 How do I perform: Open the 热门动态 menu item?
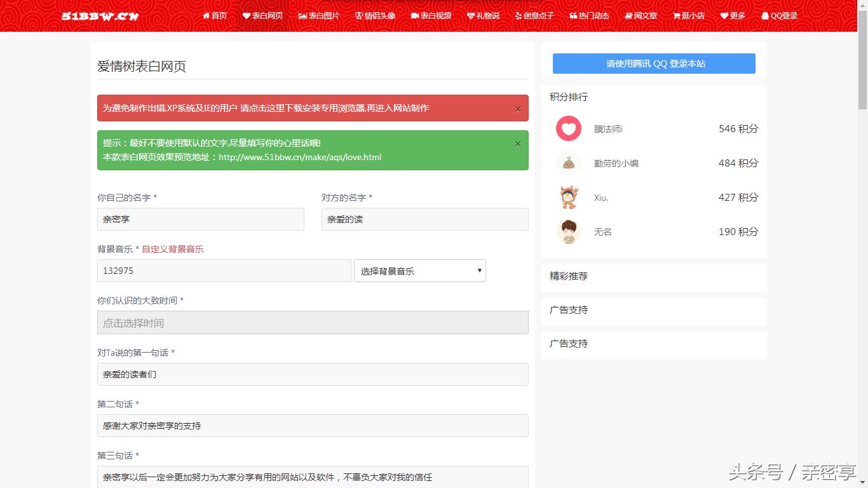tap(590, 15)
